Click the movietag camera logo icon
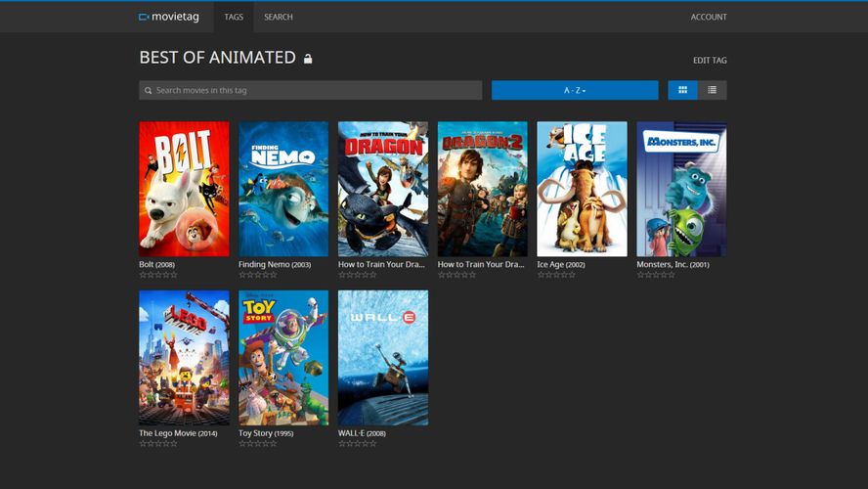Viewport: 868px width, 489px height. pos(144,17)
